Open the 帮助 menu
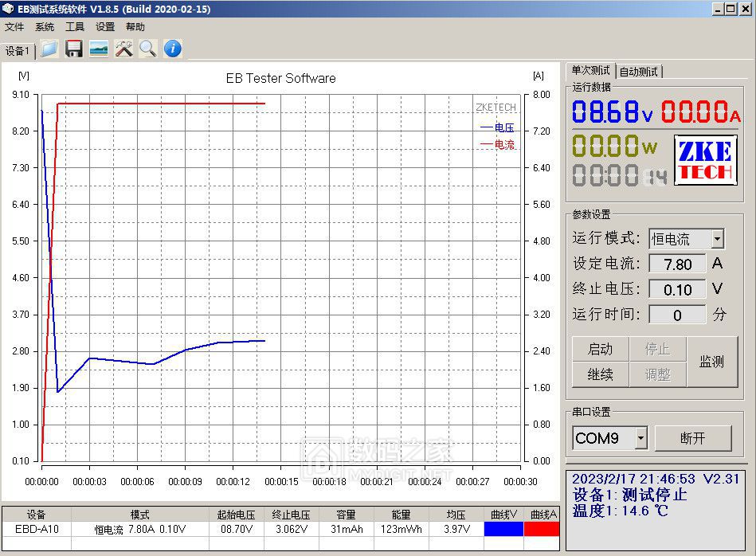Screen dimensions: 756x556 [135, 26]
